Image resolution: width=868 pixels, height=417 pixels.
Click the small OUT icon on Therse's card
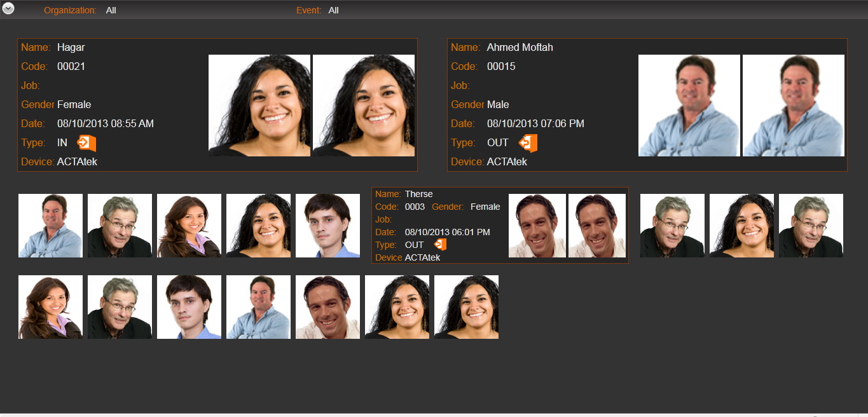tap(440, 245)
